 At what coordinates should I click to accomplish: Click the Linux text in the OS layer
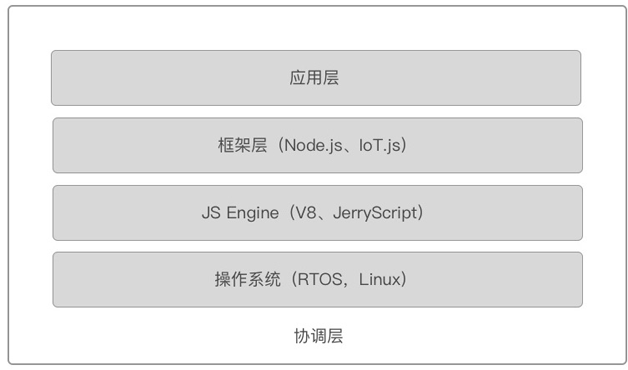[x=380, y=280]
